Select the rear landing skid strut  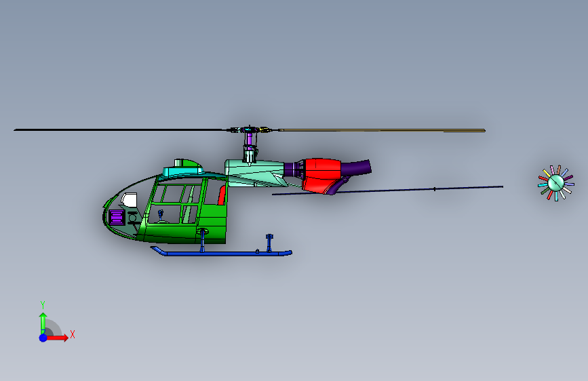click(269, 243)
